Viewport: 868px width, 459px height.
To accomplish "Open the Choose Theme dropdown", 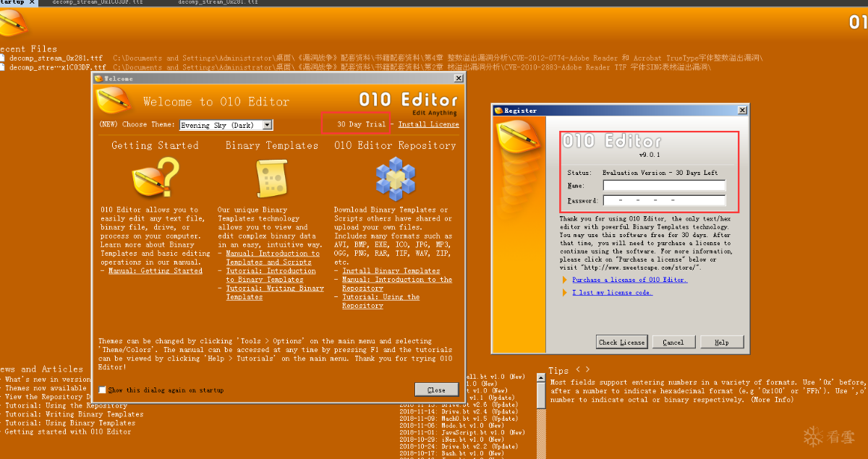I will [x=268, y=125].
